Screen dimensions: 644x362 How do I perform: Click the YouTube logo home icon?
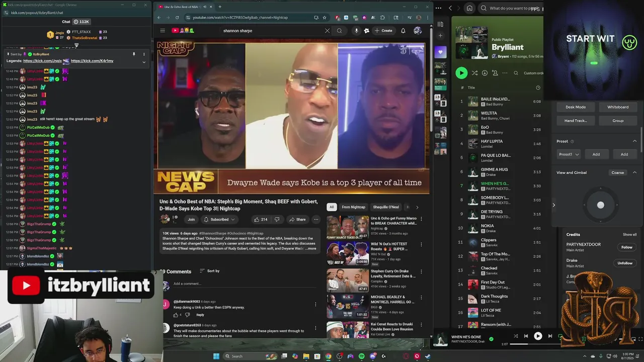point(183,31)
